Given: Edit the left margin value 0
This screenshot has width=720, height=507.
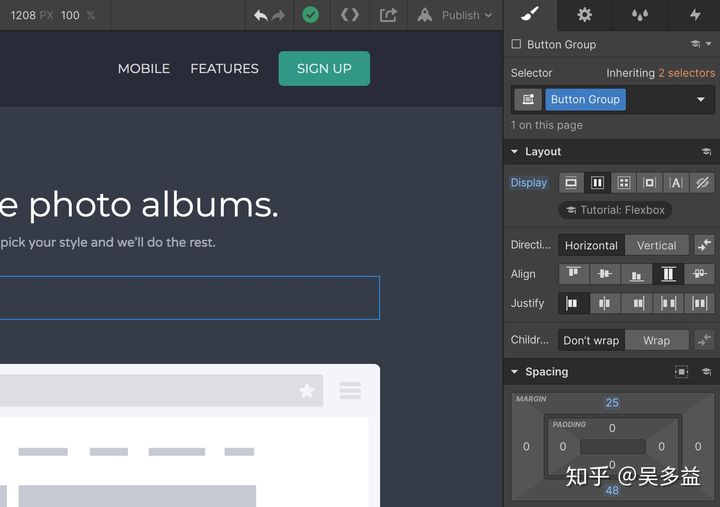Looking at the screenshot, I should pyautogui.click(x=526, y=446).
